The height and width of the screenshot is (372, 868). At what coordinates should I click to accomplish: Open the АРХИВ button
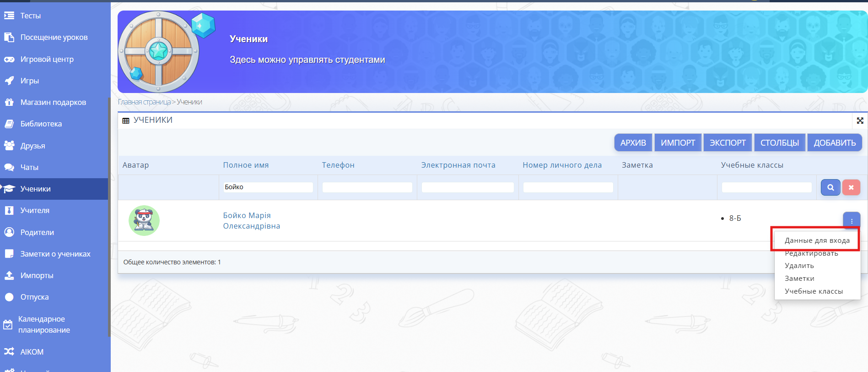click(633, 143)
